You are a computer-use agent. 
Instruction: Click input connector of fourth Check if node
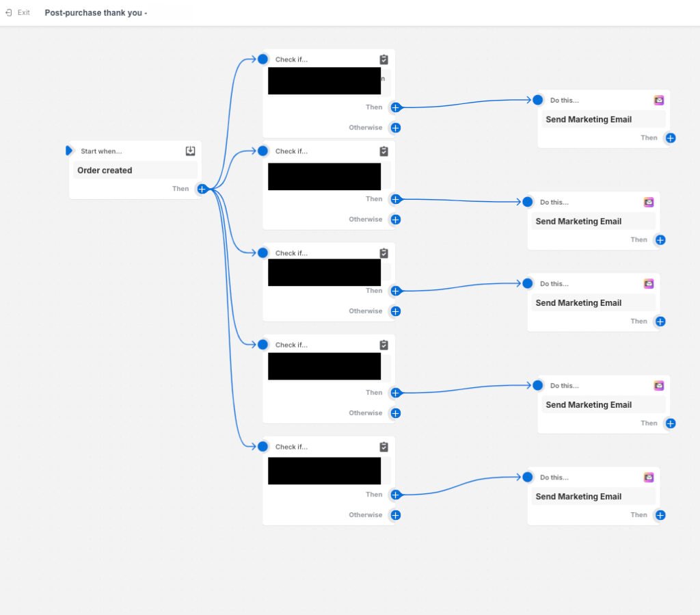tap(263, 345)
